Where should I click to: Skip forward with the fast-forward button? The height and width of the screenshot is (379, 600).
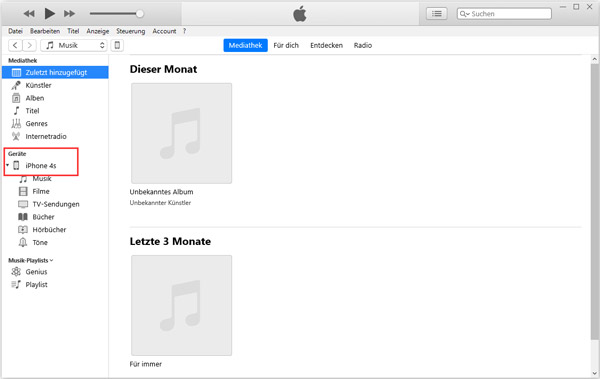point(69,14)
